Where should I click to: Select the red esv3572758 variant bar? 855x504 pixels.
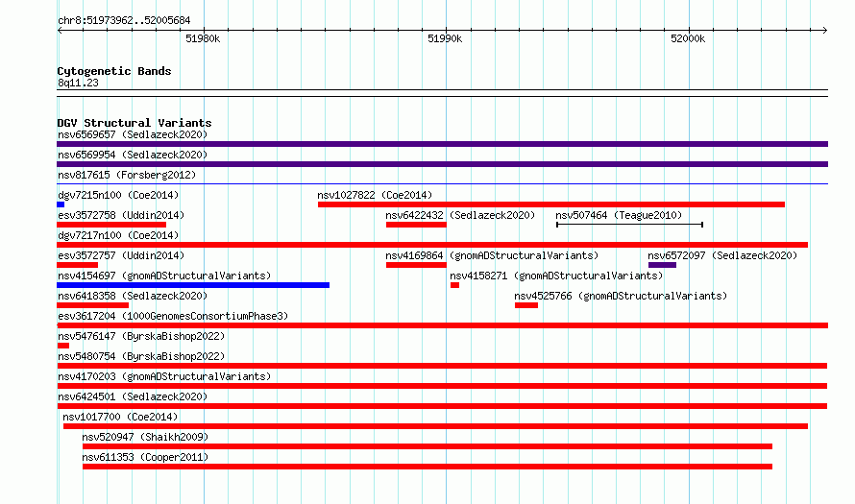pos(111,225)
